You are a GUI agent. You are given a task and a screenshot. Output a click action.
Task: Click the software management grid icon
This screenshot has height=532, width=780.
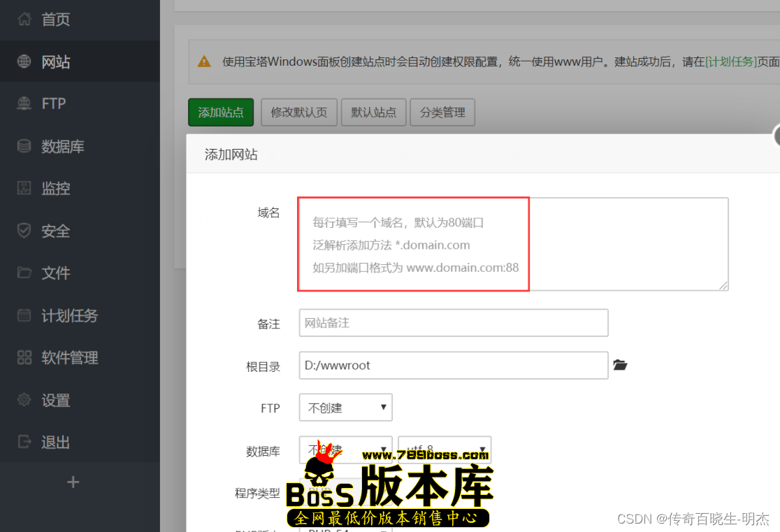pos(24,357)
